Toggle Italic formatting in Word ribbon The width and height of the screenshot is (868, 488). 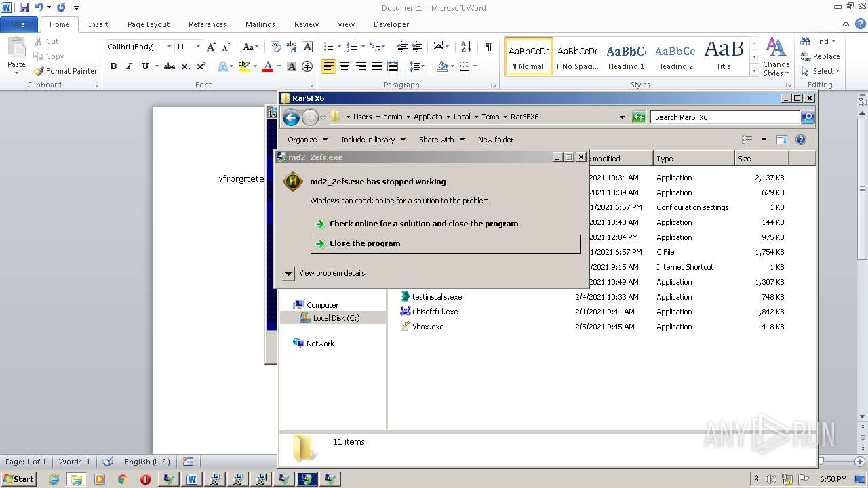coord(129,66)
